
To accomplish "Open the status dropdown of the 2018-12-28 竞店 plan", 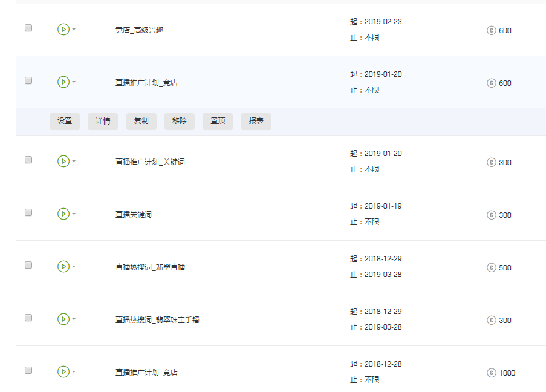I will coord(74,372).
